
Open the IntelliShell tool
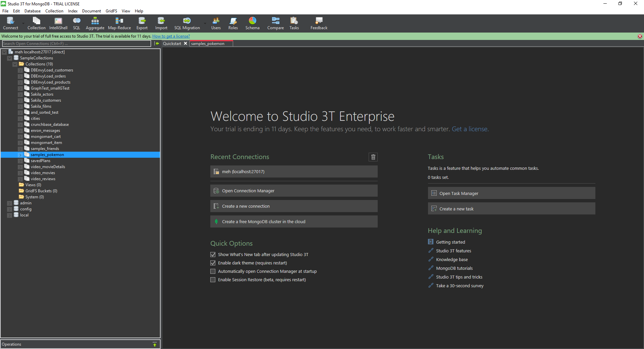coord(58,23)
